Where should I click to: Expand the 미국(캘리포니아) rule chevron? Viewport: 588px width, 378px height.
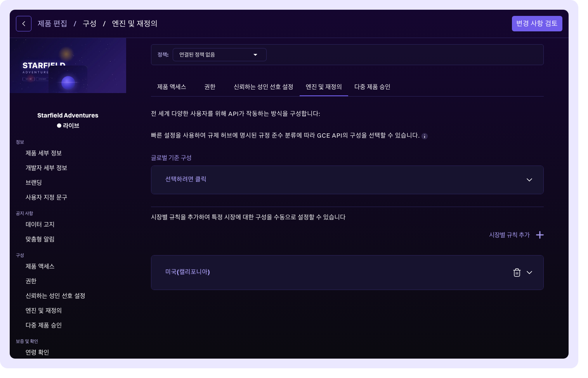[529, 273]
